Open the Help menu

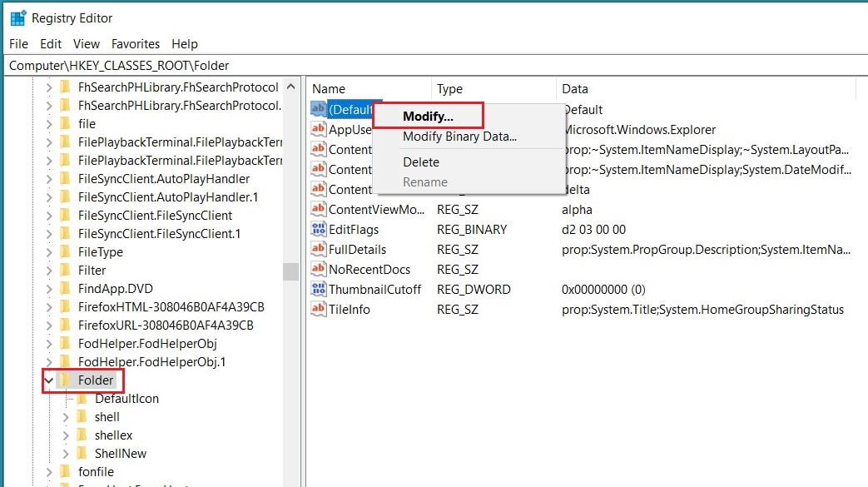click(185, 44)
